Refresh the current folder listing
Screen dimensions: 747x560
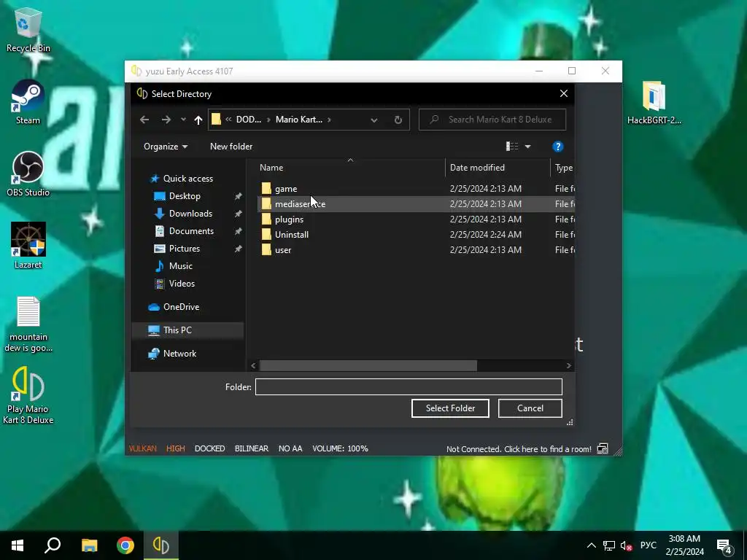[398, 120]
